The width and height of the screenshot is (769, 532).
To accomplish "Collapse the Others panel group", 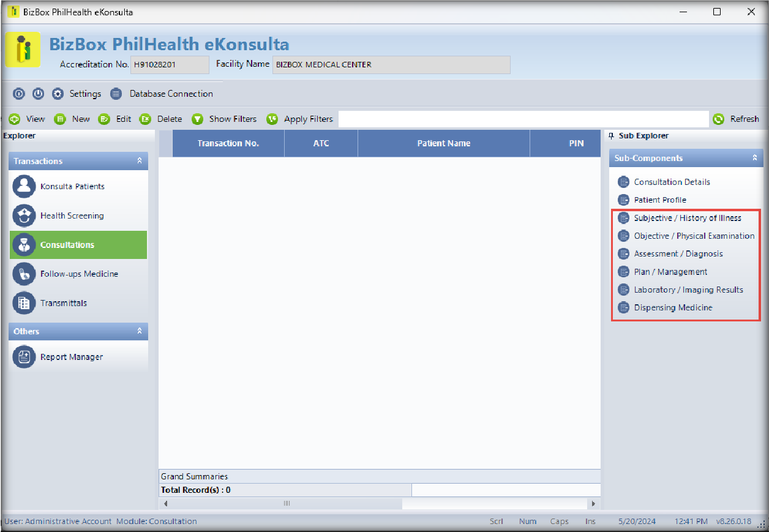I will [139, 331].
